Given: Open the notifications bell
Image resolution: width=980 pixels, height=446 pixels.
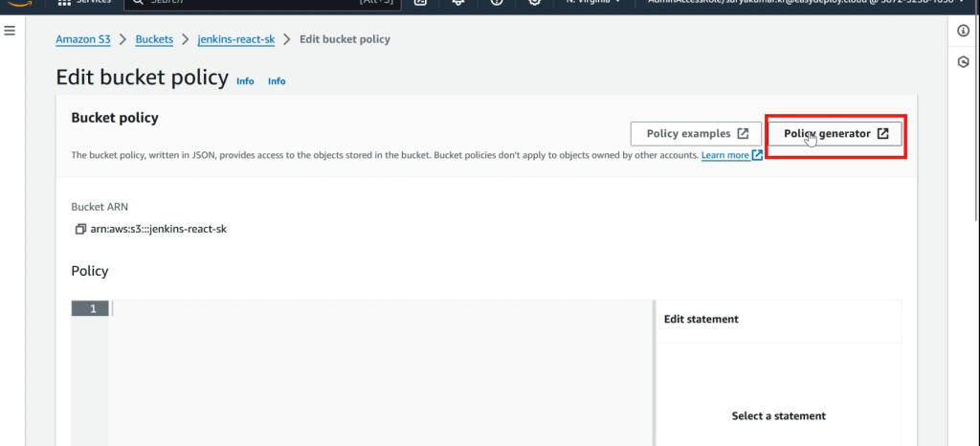Looking at the screenshot, I should [457, 3].
